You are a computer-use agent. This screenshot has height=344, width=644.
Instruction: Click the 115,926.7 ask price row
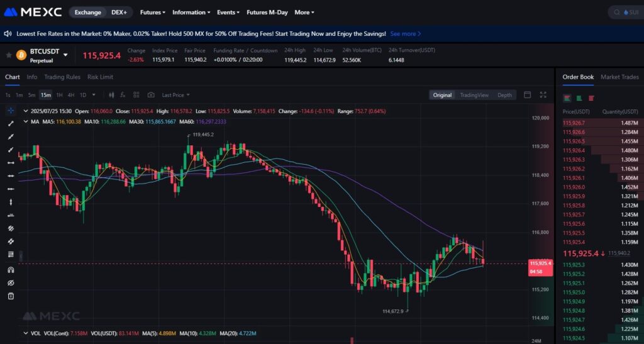pyautogui.click(x=600, y=123)
